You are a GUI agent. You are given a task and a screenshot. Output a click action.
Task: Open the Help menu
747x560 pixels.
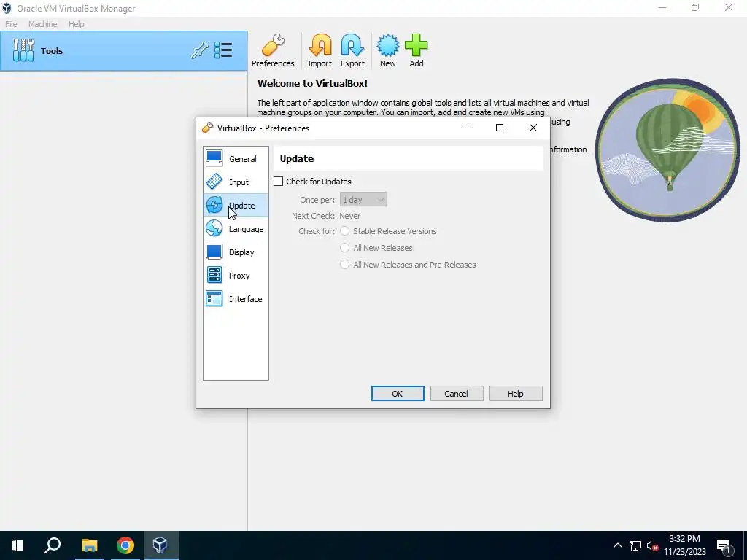(x=76, y=24)
